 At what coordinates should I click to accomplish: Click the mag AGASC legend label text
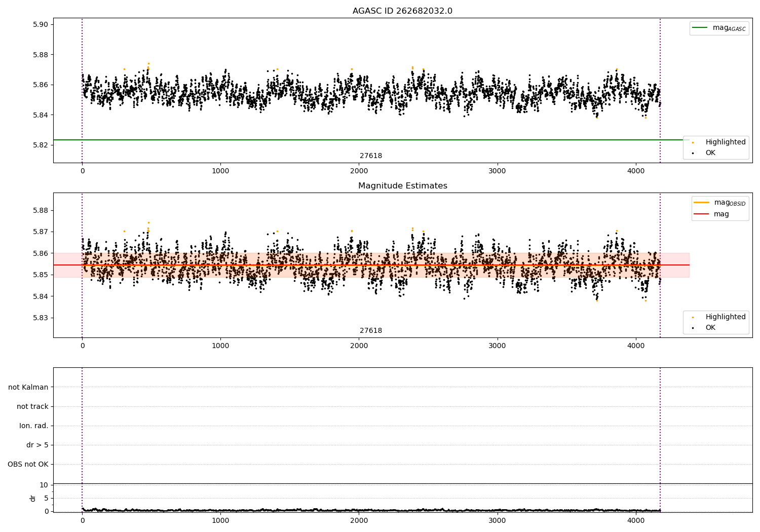(x=729, y=28)
